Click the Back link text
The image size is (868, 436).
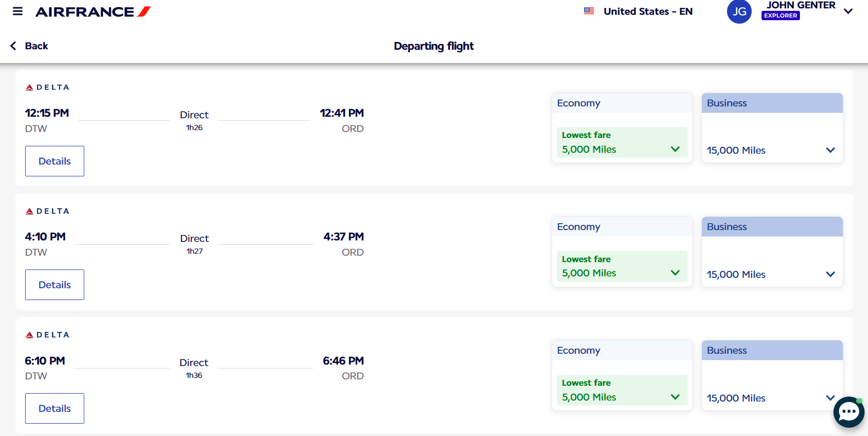pos(36,46)
